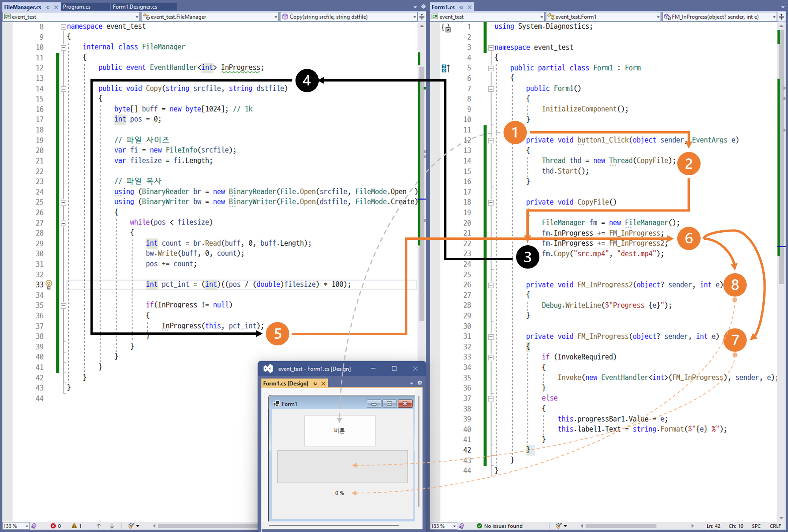Click the settings gear icon above left editor
This screenshot has width=788, height=532.
click(x=423, y=7)
